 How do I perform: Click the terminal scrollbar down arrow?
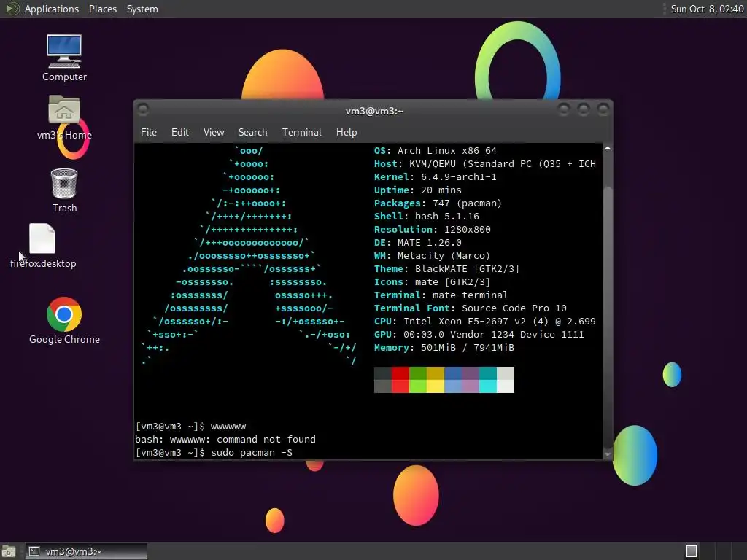pyautogui.click(x=608, y=454)
